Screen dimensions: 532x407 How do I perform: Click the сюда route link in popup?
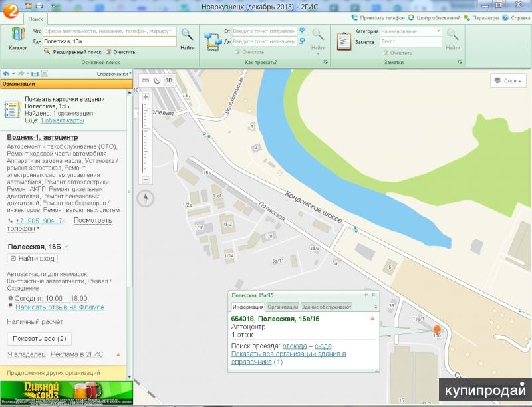point(323,346)
